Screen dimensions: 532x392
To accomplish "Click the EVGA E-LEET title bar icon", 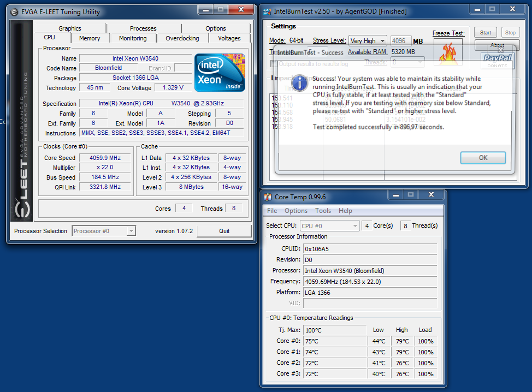I will coord(14,12).
